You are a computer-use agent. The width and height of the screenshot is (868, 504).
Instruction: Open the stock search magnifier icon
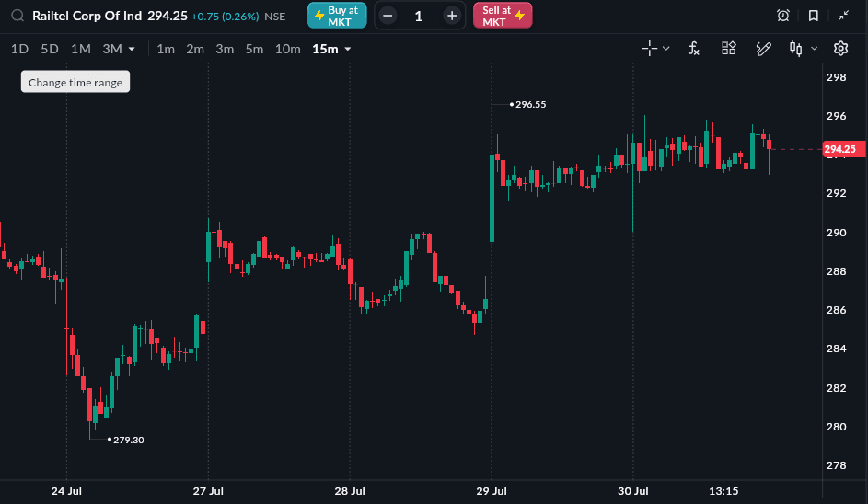coord(17,16)
